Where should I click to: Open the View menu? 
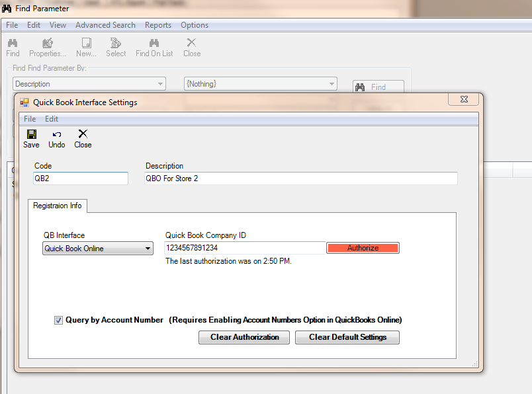pos(58,25)
